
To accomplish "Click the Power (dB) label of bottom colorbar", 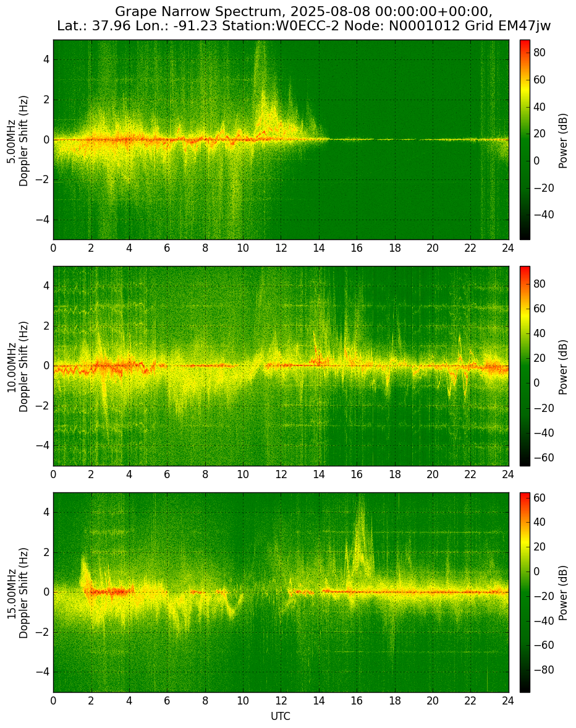I will [x=563, y=593].
